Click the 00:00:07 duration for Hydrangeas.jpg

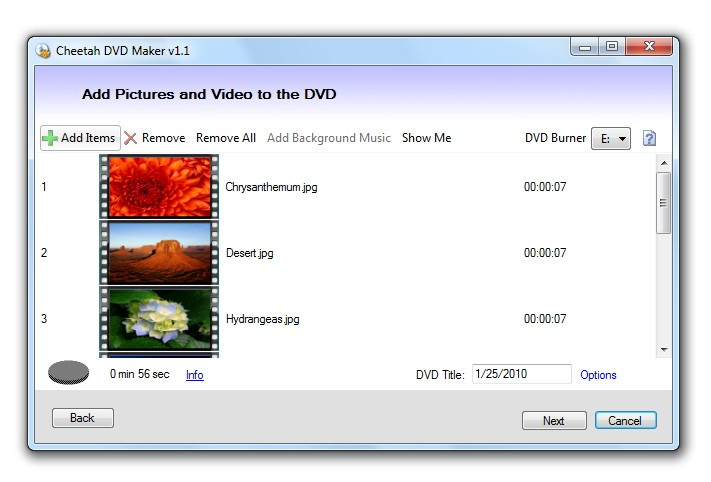tap(545, 319)
